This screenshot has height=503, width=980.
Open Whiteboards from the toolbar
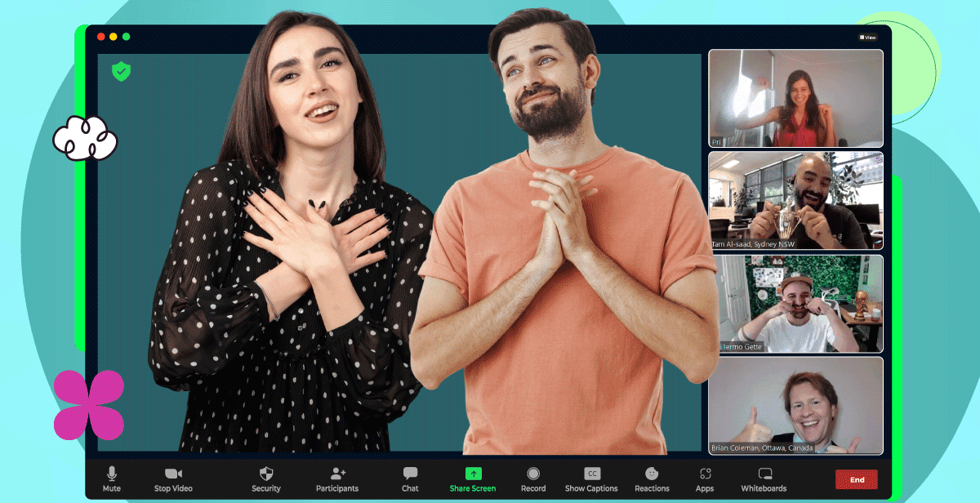coord(764,479)
